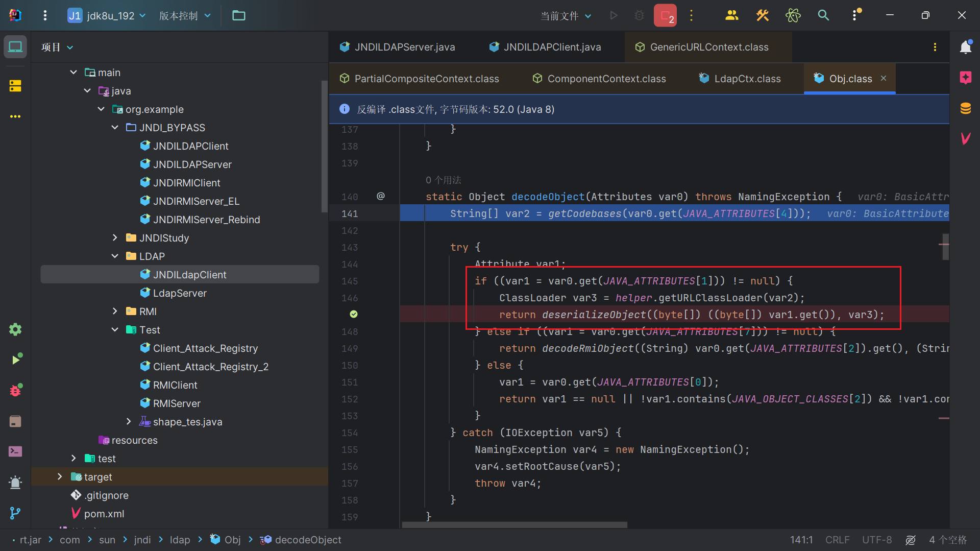The width and height of the screenshot is (980, 551).
Task: Stop the running debug sessions
Action: pyautogui.click(x=665, y=15)
